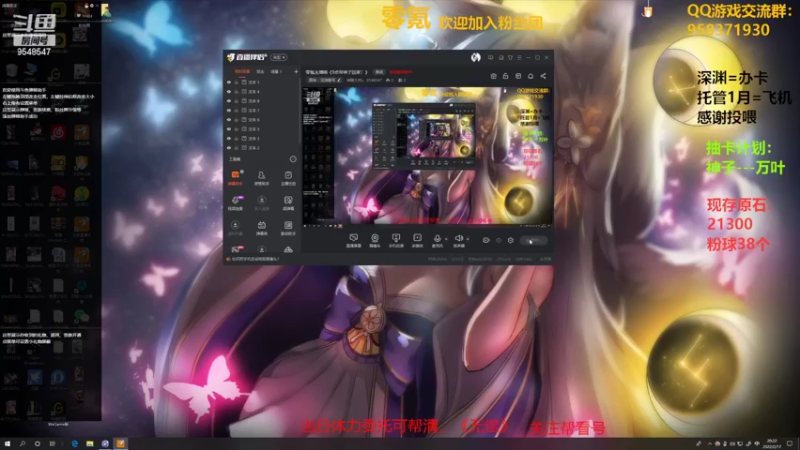Viewport: 800px width, 450px height.
Task: Hide the 文本 6 source
Action: pyautogui.click(x=229, y=119)
